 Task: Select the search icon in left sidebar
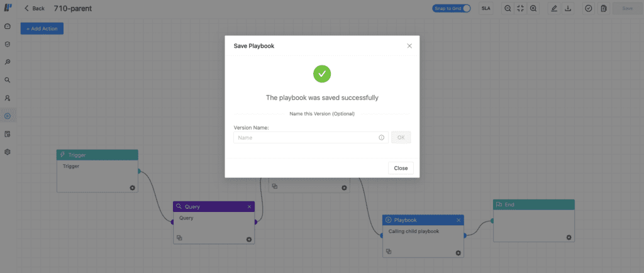[8, 80]
